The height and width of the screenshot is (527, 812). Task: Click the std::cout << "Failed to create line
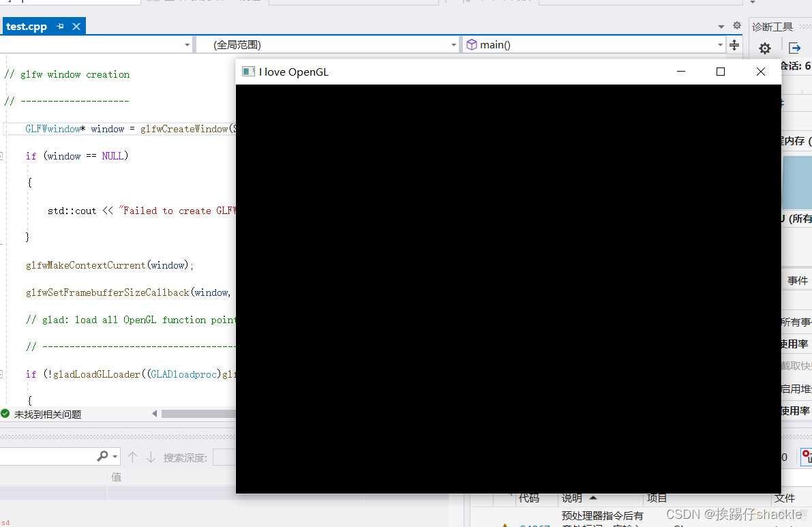coord(141,211)
